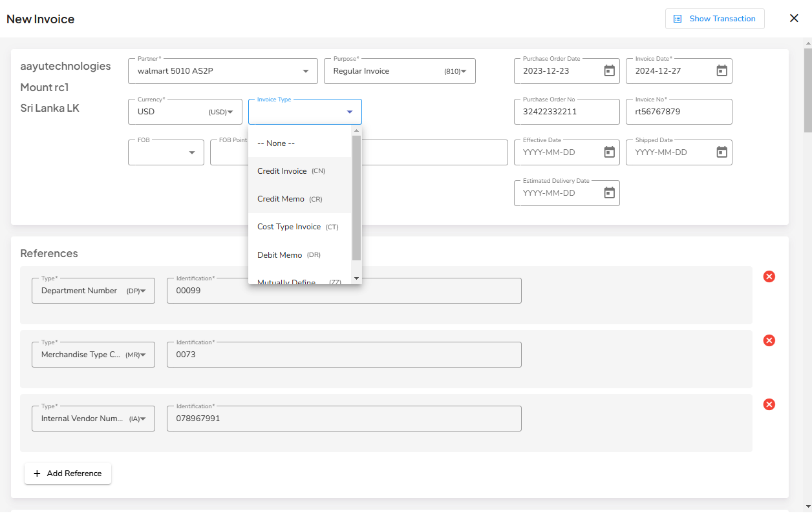Open the Purchase Order Date calendar picker
Image resolution: width=812 pixels, height=520 pixels.
pos(608,70)
